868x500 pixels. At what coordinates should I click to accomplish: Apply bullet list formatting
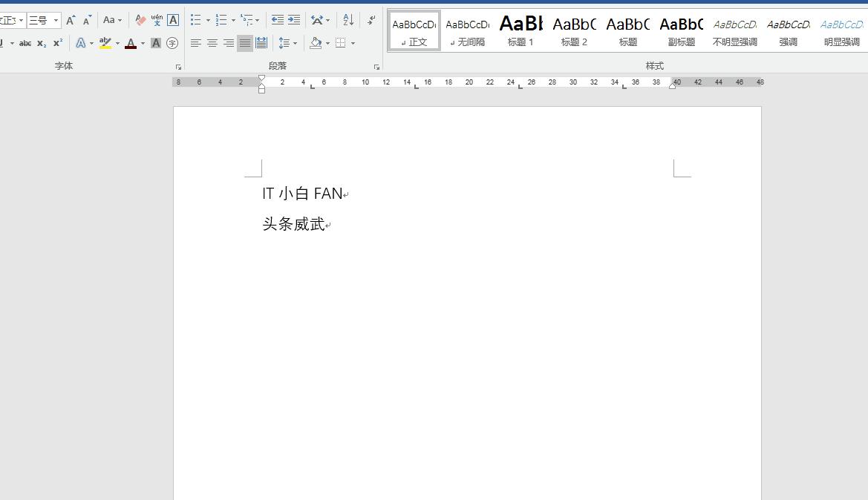[x=195, y=19]
